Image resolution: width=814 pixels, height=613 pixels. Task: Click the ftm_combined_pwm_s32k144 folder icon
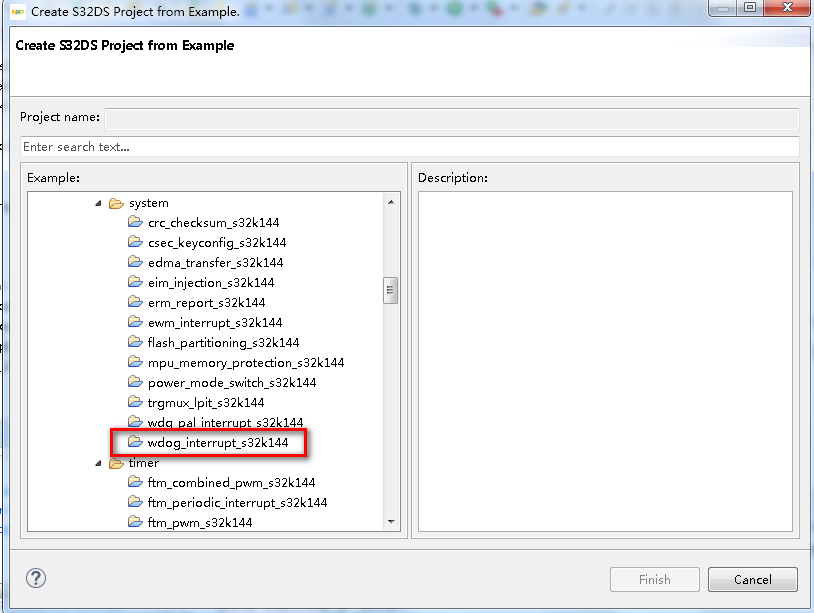click(x=135, y=482)
